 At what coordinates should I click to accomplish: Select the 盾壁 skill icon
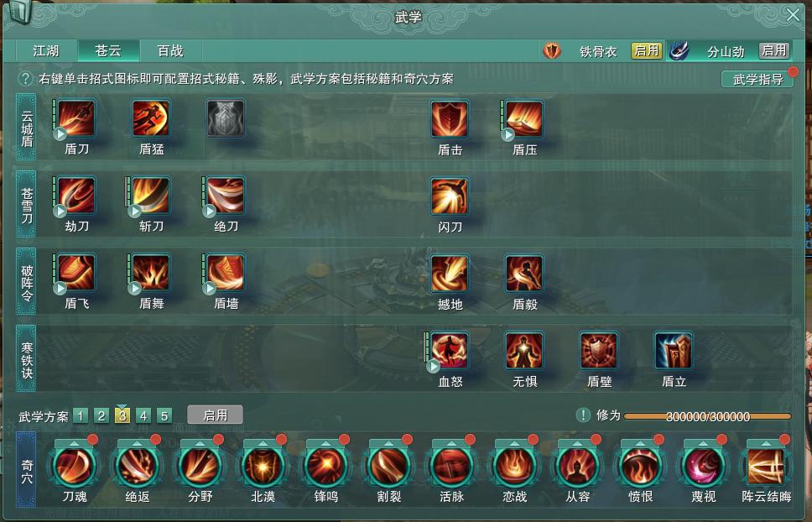tap(599, 351)
